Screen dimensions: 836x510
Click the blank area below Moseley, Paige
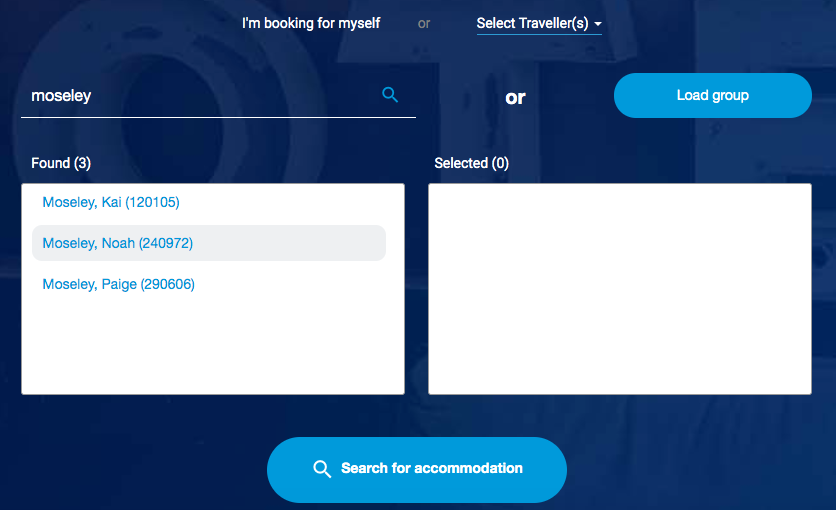point(213,346)
